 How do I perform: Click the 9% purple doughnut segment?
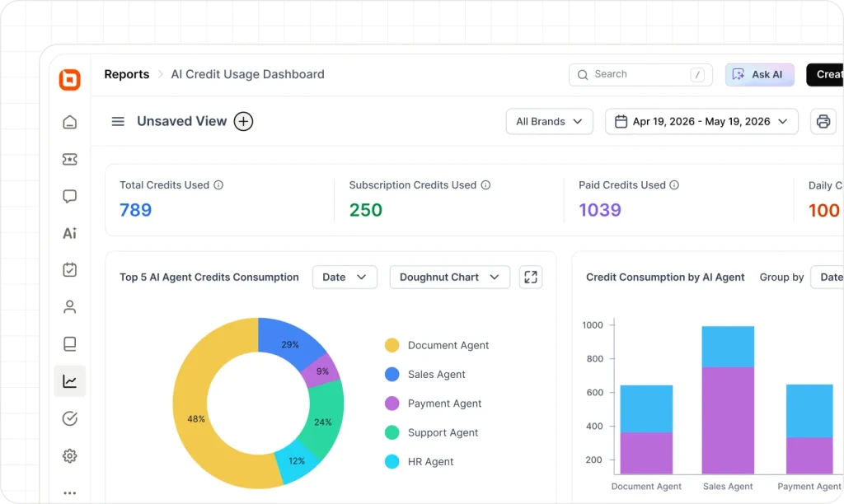coord(322,371)
